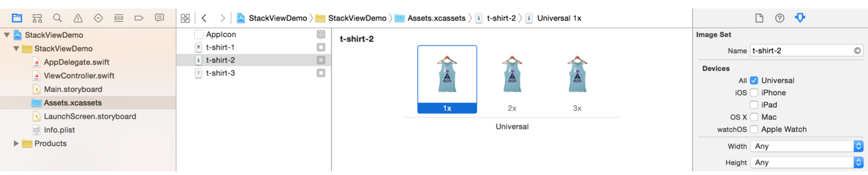This screenshot has height=175, width=868.
Task: Open the Report navigator speech bubble icon
Action: coord(159,18)
